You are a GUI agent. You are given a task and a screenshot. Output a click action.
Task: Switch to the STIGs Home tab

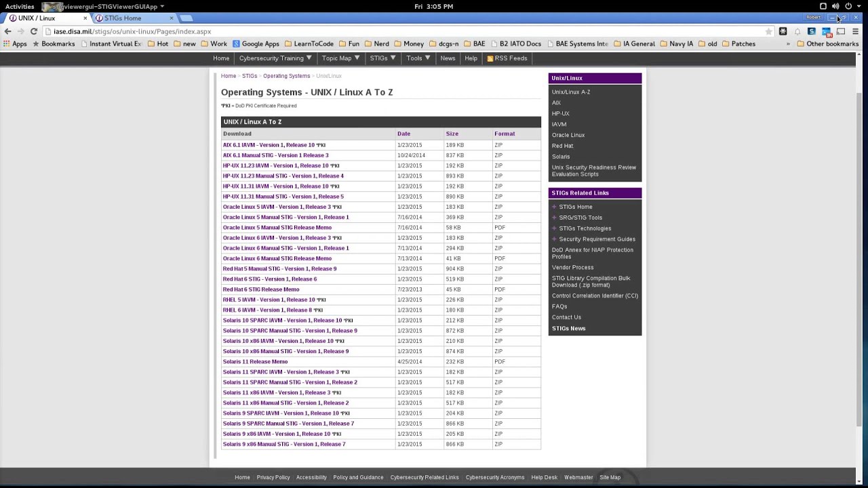133,18
